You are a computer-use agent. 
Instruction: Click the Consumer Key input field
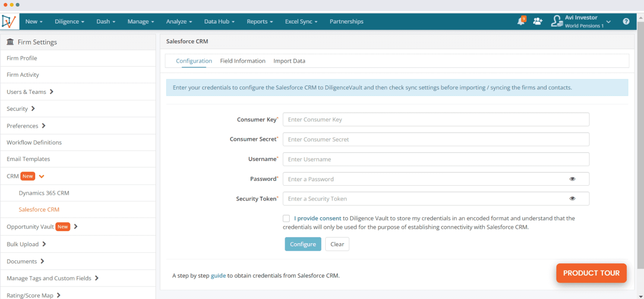click(x=436, y=120)
